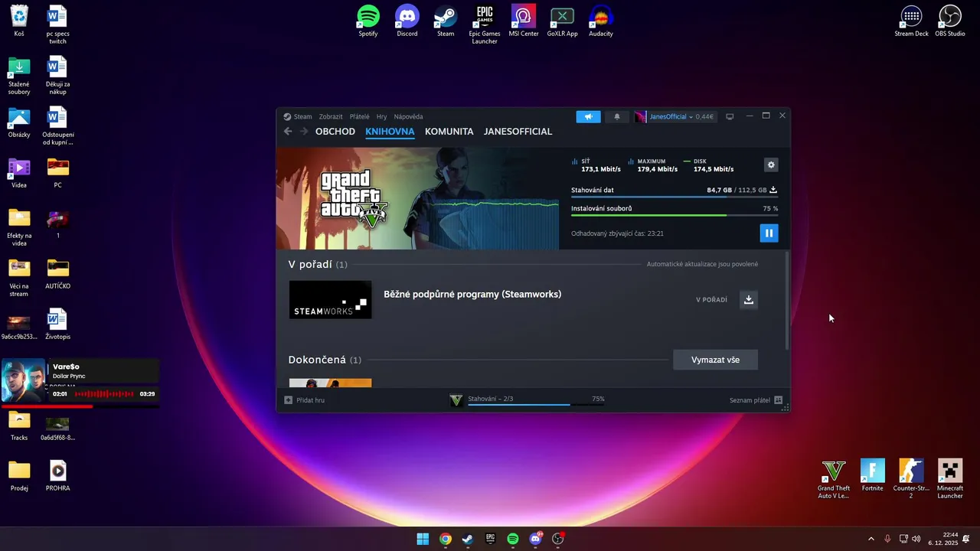Open the Nápověda menu
Screen dimensions: 980x551
[x=408, y=117]
